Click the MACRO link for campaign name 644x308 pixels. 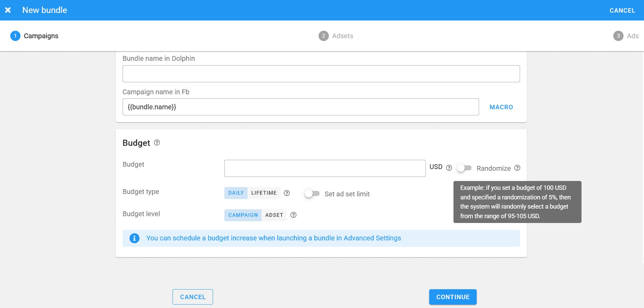(x=501, y=107)
